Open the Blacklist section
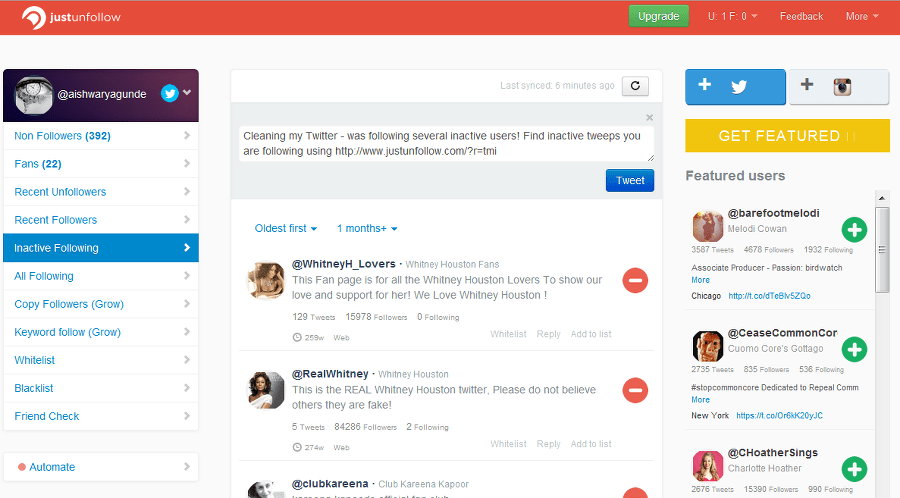 [x=101, y=388]
